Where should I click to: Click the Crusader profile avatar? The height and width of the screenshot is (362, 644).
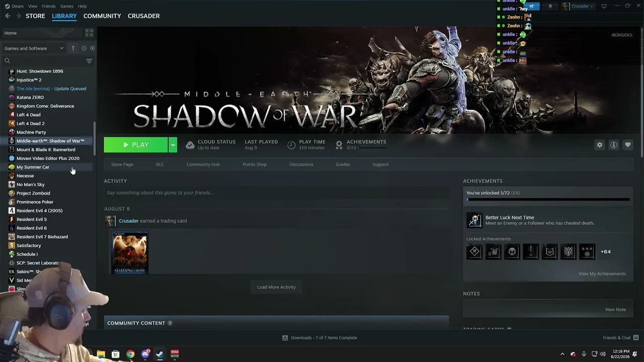click(x=566, y=6)
